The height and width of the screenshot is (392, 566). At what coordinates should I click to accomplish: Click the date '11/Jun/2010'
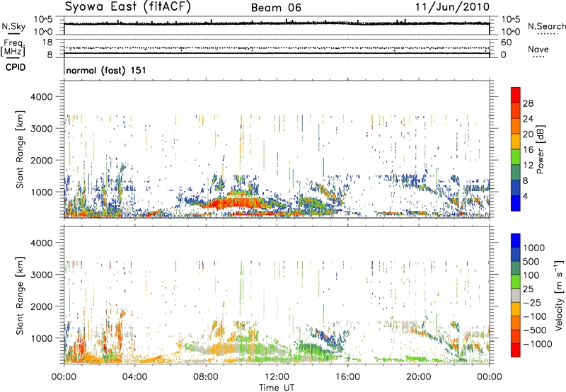(x=452, y=7)
